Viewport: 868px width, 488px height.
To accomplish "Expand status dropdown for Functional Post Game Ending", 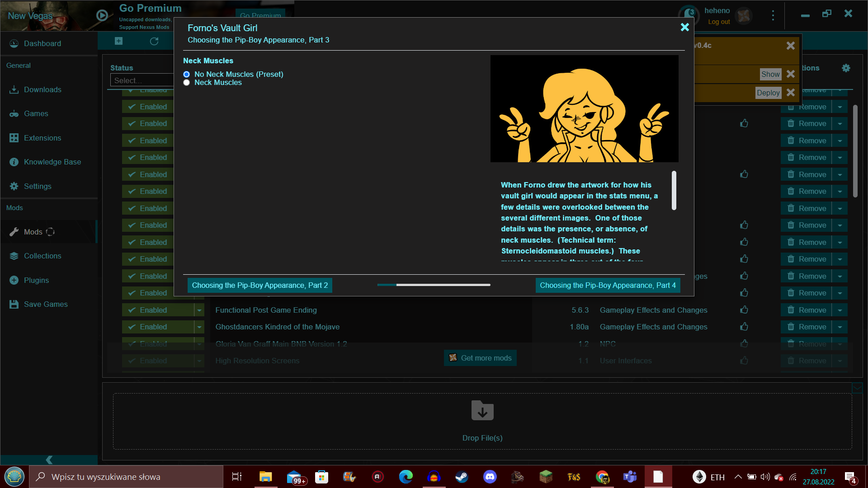I will (x=199, y=310).
